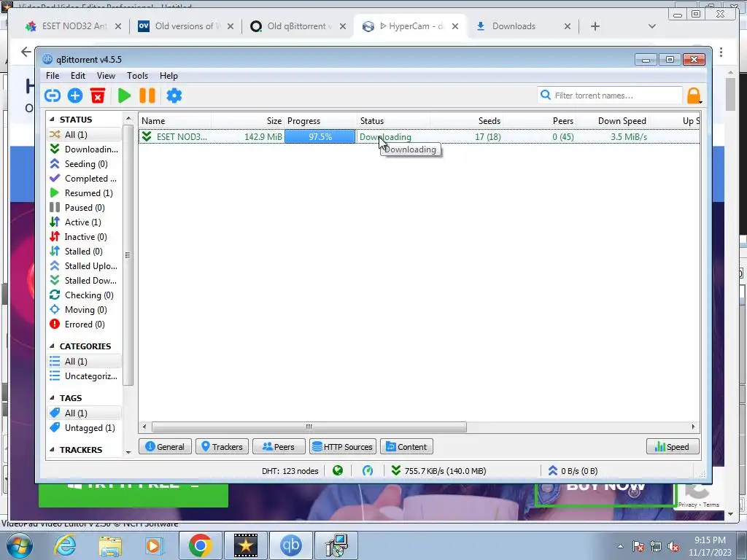Image resolution: width=747 pixels, height=560 pixels.
Task: Select the Uncategorized category filter
Action: point(85,376)
